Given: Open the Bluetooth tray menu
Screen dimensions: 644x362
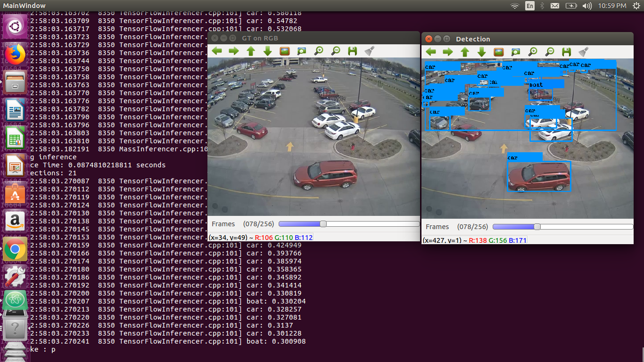Looking at the screenshot, I should [x=543, y=6].
